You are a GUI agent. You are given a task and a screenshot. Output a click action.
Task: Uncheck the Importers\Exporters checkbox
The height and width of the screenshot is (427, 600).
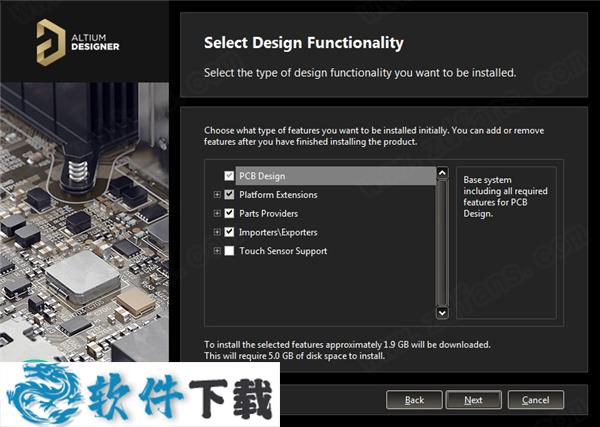point(229,232)
